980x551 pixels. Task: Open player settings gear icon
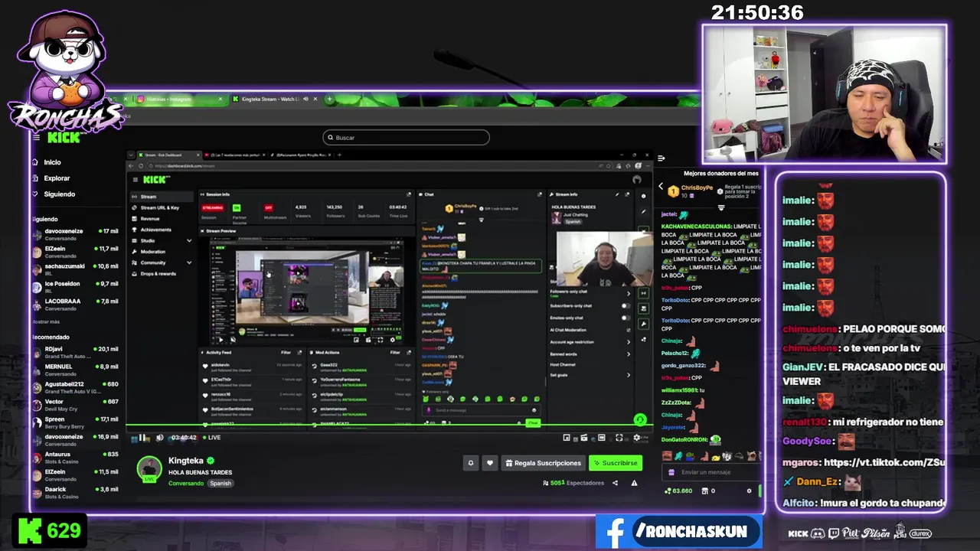coord(636,438)
